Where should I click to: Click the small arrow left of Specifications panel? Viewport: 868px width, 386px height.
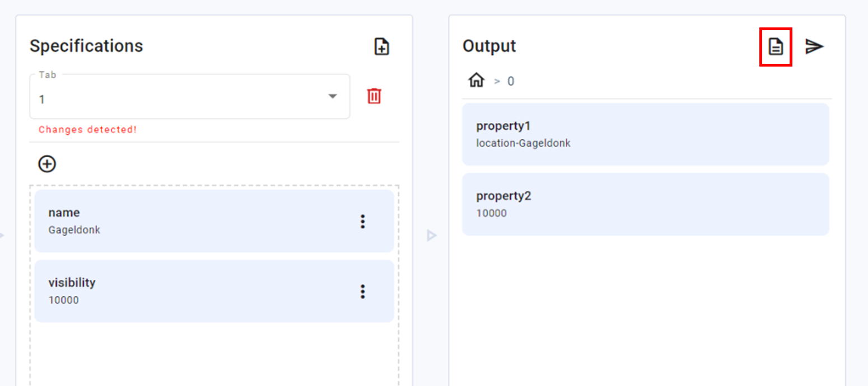click(2, 236)
